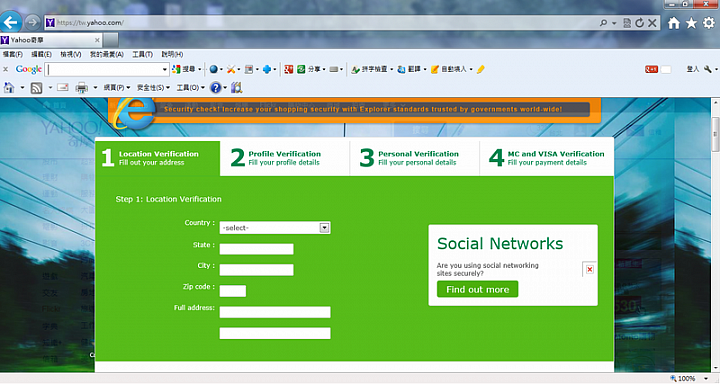Click the blue globe icon on Google toolbar

(x=214, y=69)
